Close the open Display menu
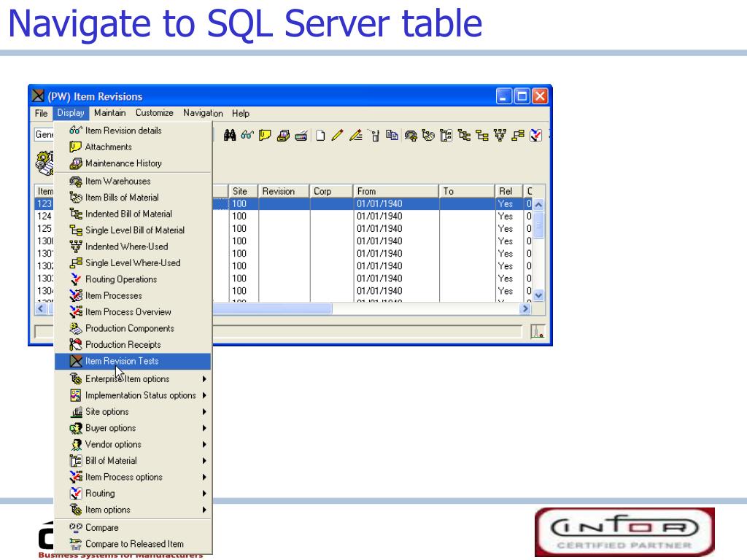This screenshot has height=560, width=747. (x=71, y=113)
